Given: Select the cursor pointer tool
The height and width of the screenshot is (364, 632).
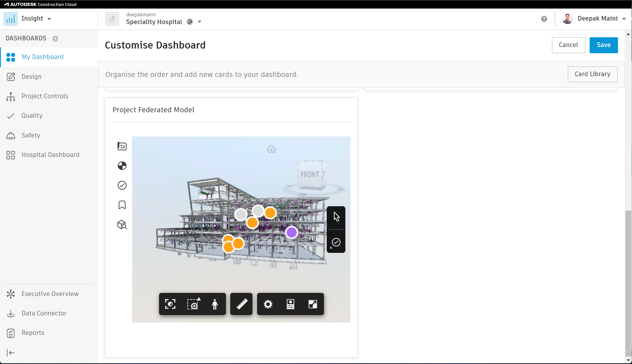Looking at the screenshot, I should coord(336,217).
